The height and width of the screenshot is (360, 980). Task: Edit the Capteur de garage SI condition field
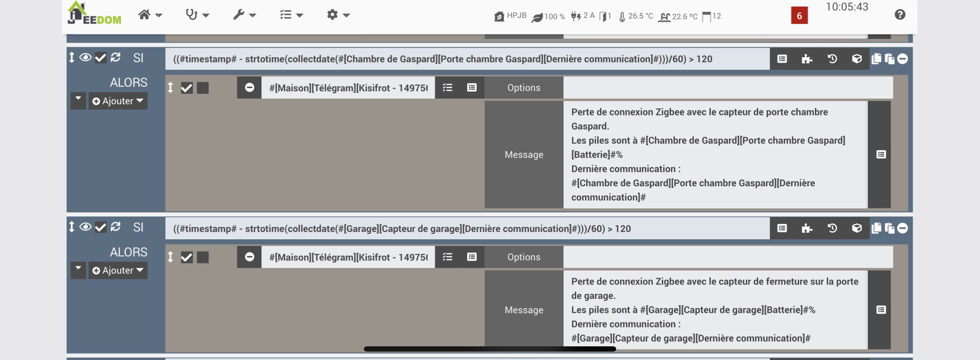pyautogui.click(x=467, y=228)
